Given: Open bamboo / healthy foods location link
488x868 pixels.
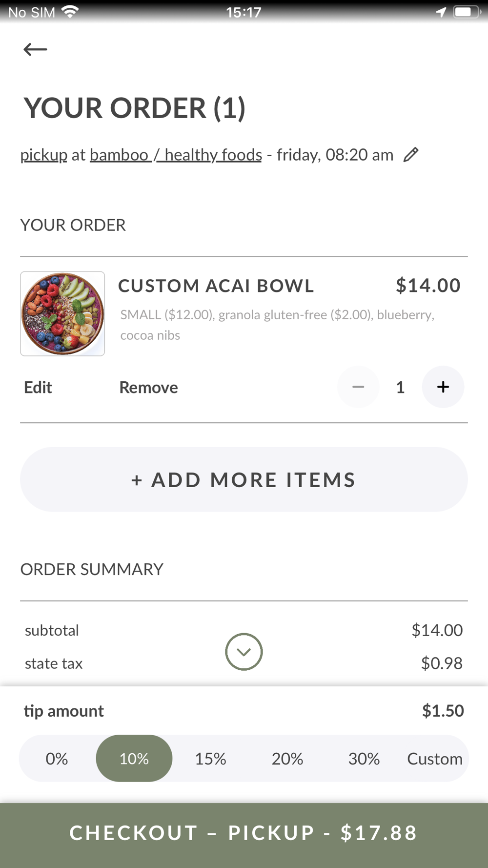Looking at the screenshot, I should 176,155.
